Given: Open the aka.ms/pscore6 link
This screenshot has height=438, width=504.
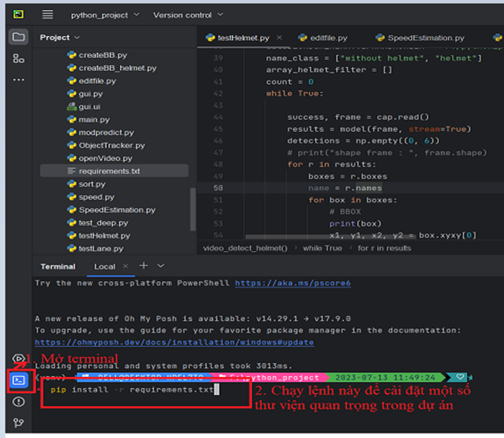Looking at the screenshot, I should pos(293,283).
